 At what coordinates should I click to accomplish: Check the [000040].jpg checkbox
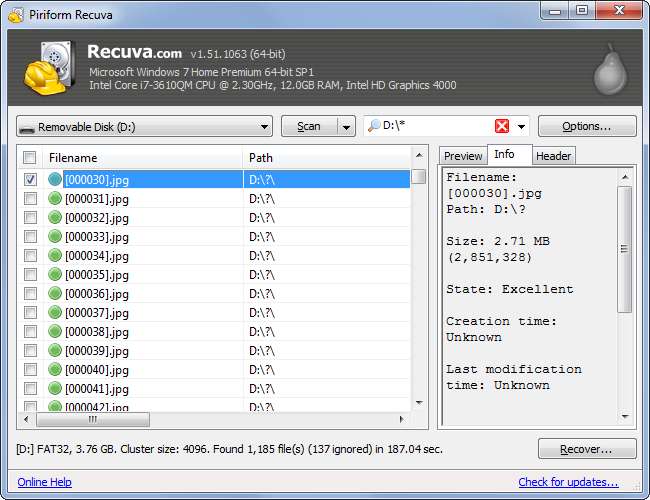pos(30,369)
